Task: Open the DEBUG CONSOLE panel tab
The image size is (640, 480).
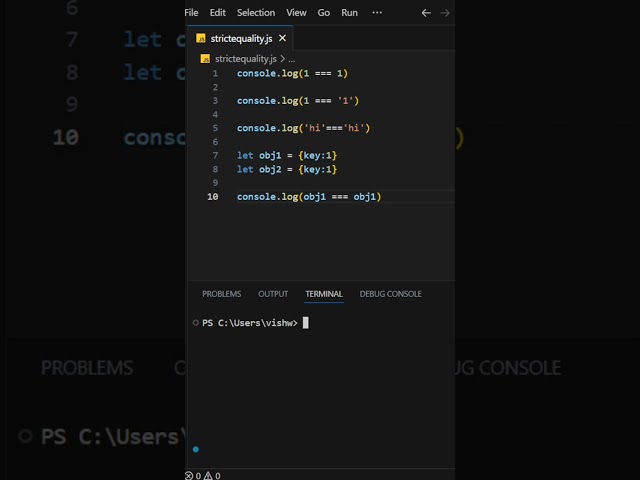Action: pyautogui.click(x=391, y=294)
